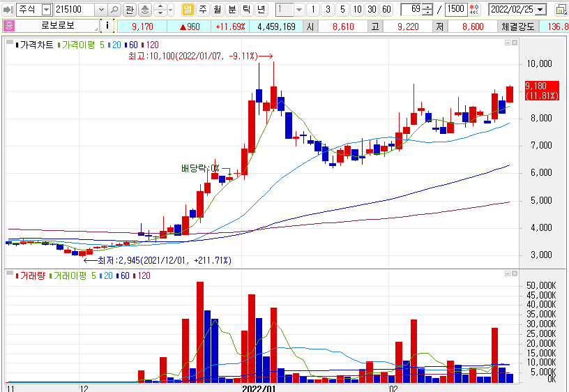Screen dimensions: 569x392
Task: Maximize the price chart panel via square icon
Action: pos(508,43)
